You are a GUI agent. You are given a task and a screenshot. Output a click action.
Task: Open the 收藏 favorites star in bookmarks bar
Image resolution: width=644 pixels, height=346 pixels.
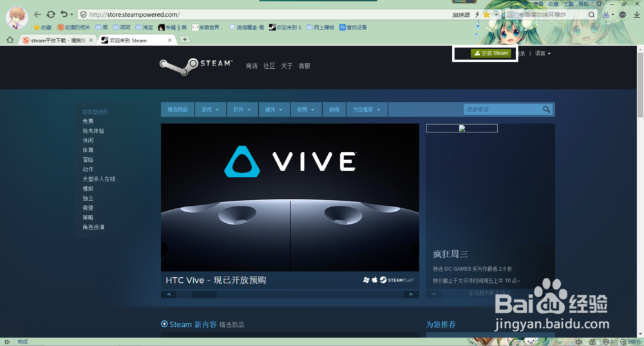pyautogui.click(x=43, y=28)
